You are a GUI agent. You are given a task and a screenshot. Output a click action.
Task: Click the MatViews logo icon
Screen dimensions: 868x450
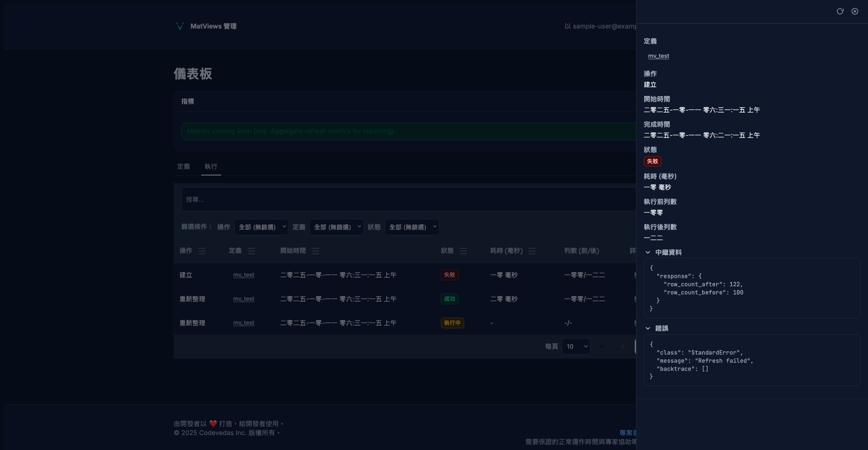tap(179, 26)
